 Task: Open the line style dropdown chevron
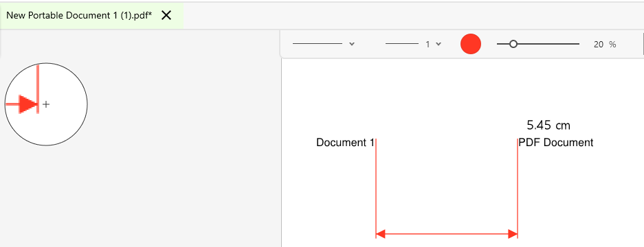coord(352,44)
